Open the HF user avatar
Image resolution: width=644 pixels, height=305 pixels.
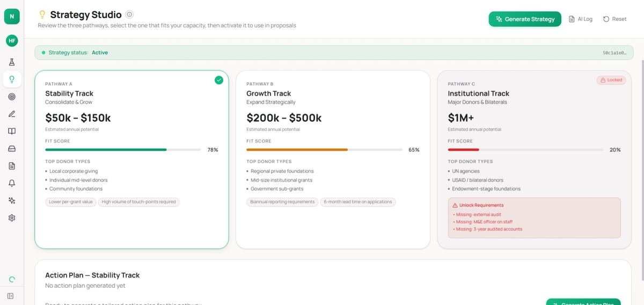click(12, 41)
